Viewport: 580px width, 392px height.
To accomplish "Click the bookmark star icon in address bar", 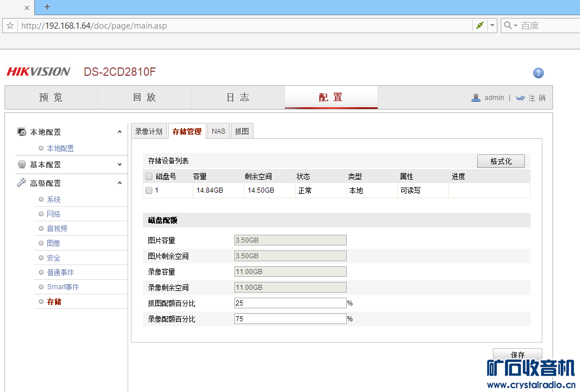I will 10,26.
